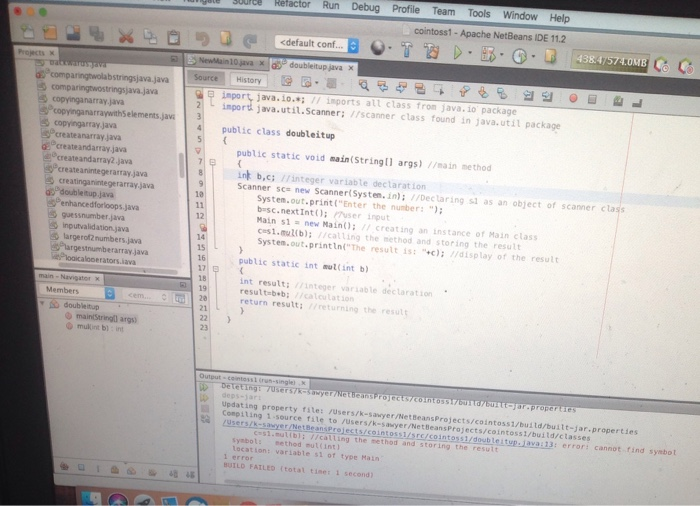Click the Paste clipboard icon

(x=174, y=38)
